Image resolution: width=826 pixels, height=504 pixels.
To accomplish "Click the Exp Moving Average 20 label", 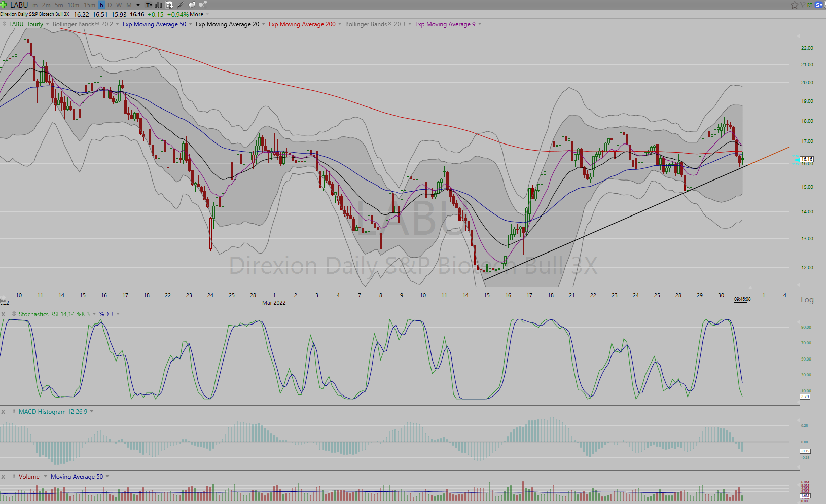I will 227,24.
